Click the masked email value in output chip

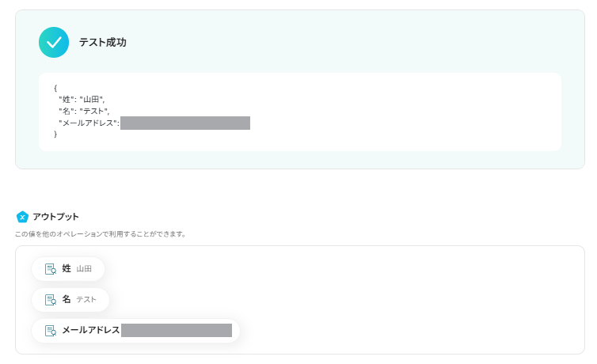(x=176, y=331)
